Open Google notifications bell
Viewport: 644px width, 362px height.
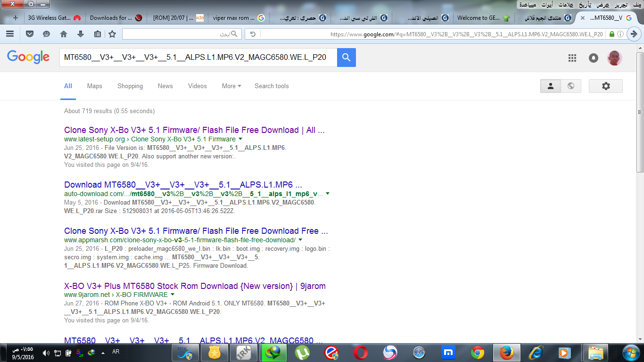point(594,58)
